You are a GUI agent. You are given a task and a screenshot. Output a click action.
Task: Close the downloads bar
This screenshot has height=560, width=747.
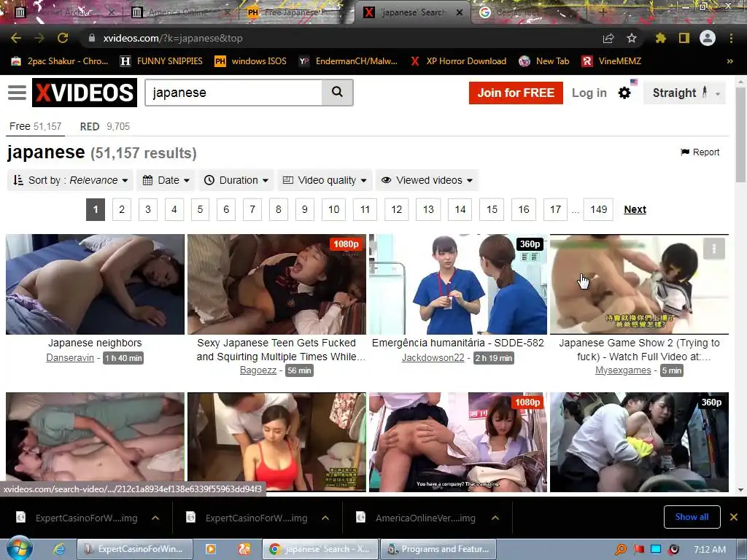tap(734, 517)
